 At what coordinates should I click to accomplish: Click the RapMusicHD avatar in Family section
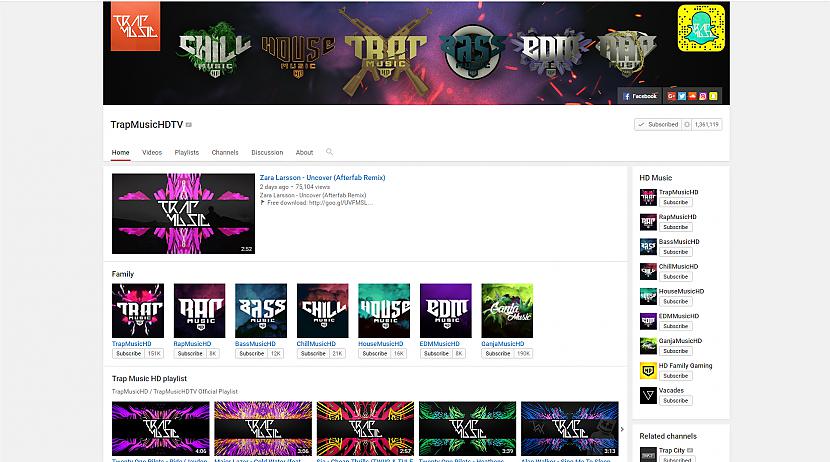(200, 311)
